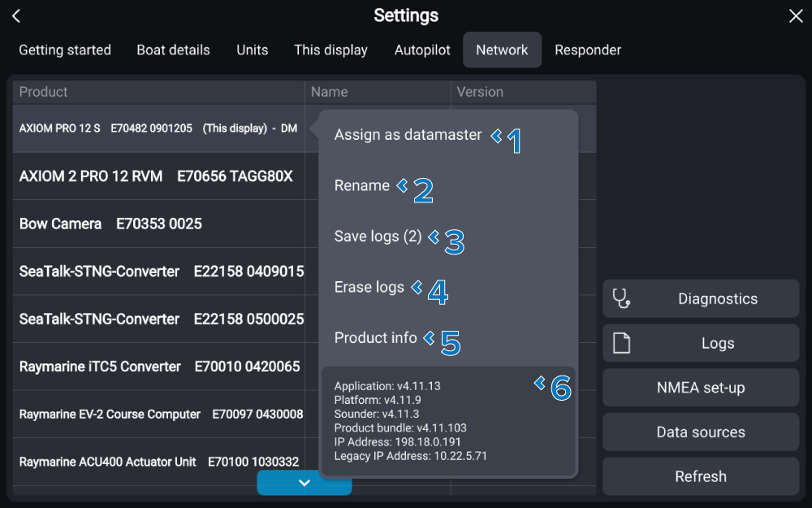812x508 pixels.
Task: Switch to the Getting started tab
Action: point(65,50)
